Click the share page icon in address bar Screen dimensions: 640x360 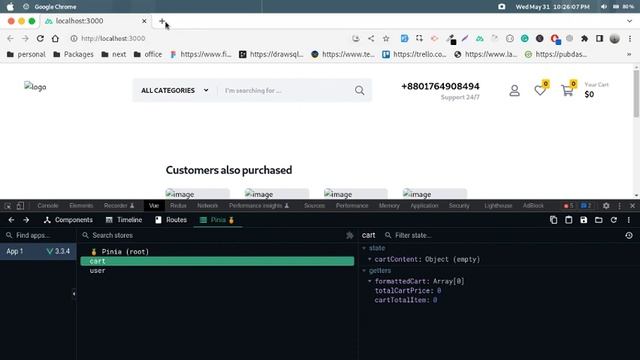(371, 38)
